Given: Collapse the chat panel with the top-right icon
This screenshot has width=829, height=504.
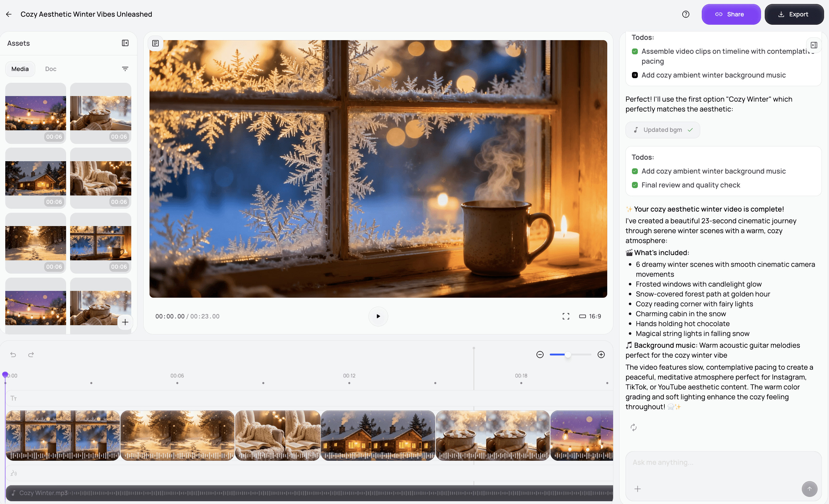Looking at the screenshot, I should click(814, 45).
